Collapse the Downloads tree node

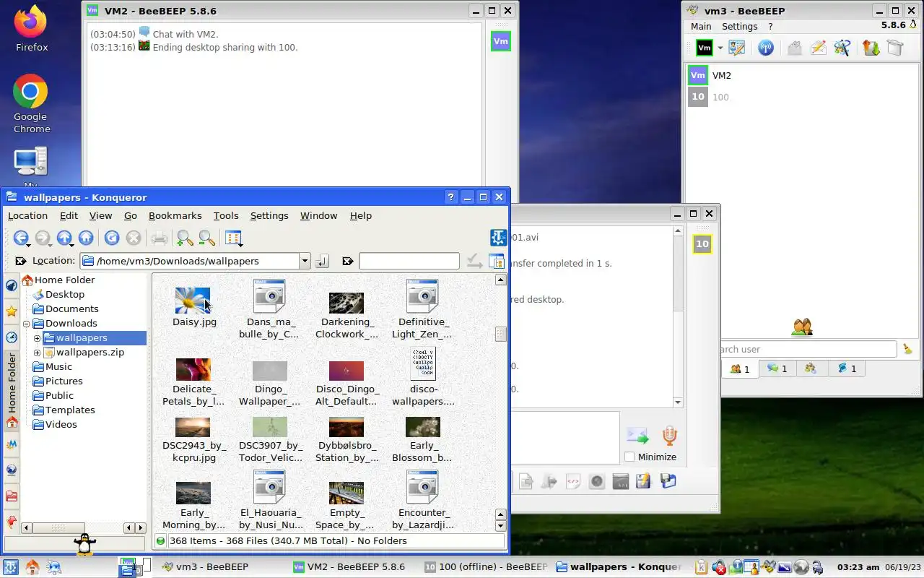click(27, 324)
